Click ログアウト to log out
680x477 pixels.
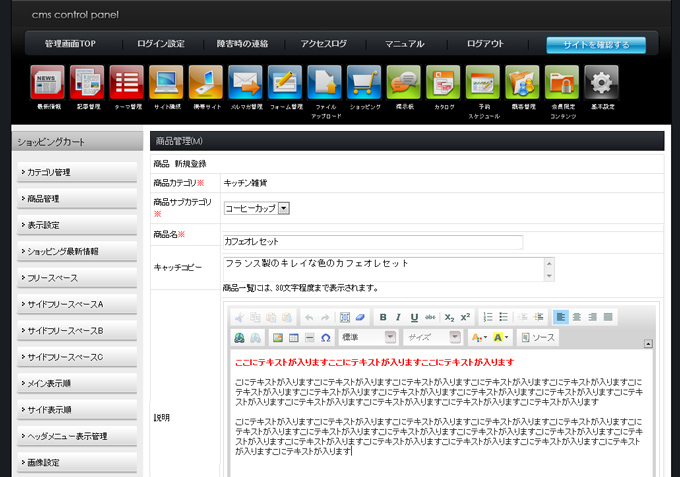(x=485, y=44)
